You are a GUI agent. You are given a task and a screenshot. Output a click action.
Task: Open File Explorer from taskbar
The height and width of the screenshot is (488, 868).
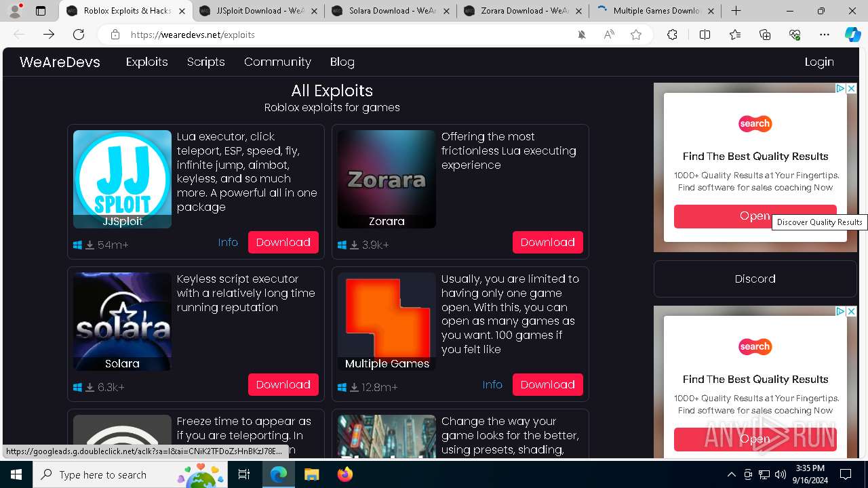[x=311, y=474]
